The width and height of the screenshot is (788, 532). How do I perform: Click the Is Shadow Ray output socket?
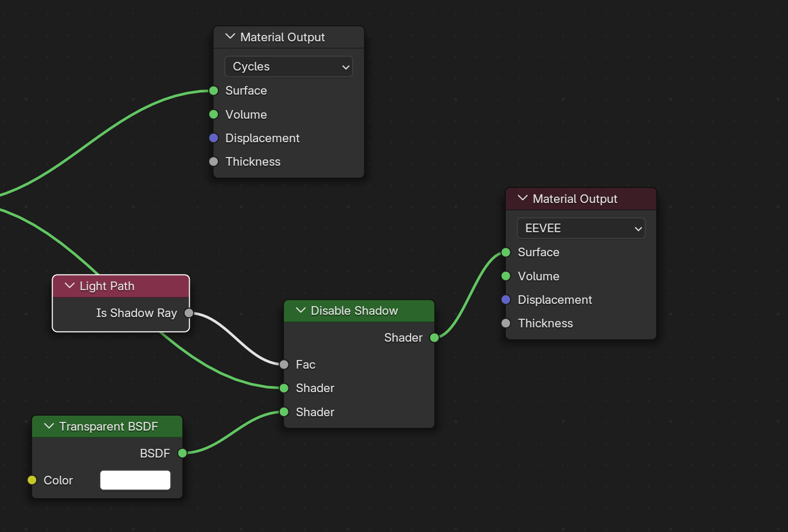click(189, 313)
